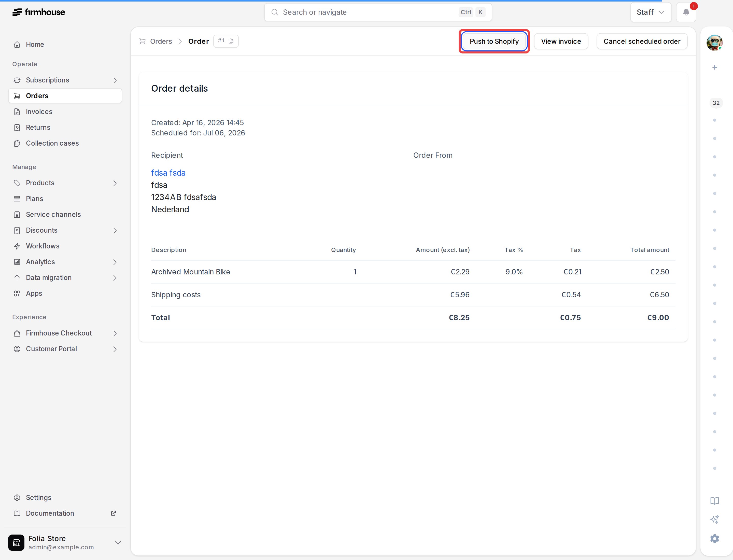Screen dimensions: 733x560
Task: Click the Created Apr 16, 2026 14:45 text
Action: (197, 123)
